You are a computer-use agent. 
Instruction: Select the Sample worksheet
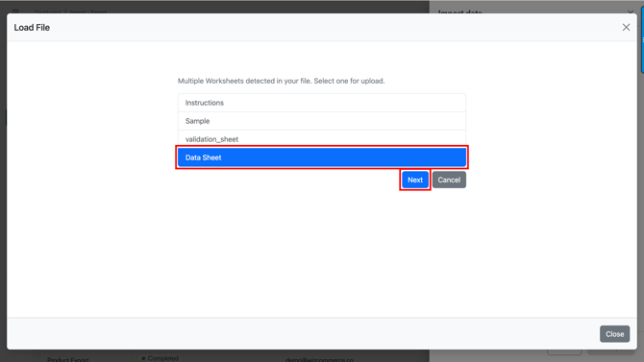tap(322, 121)
